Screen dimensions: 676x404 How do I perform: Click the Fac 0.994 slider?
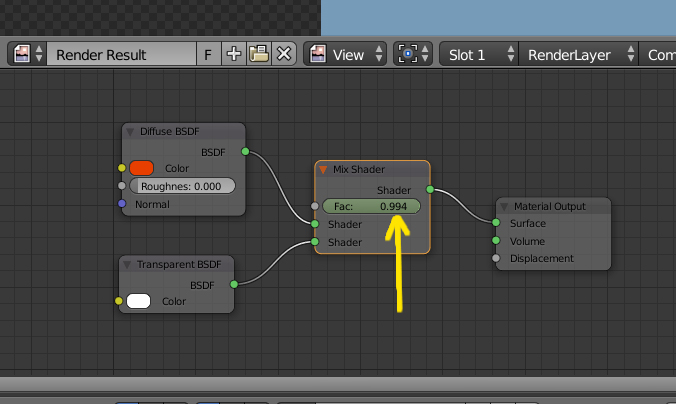[371, 206]
